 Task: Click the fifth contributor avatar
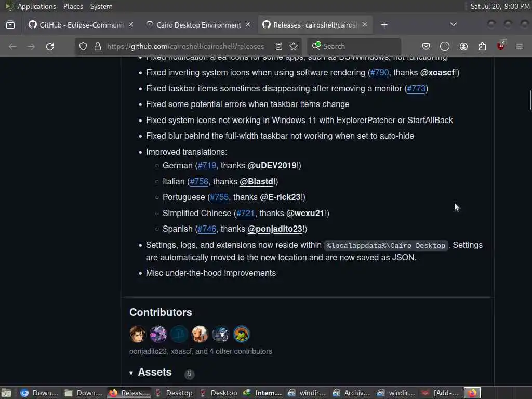point(221,334)
